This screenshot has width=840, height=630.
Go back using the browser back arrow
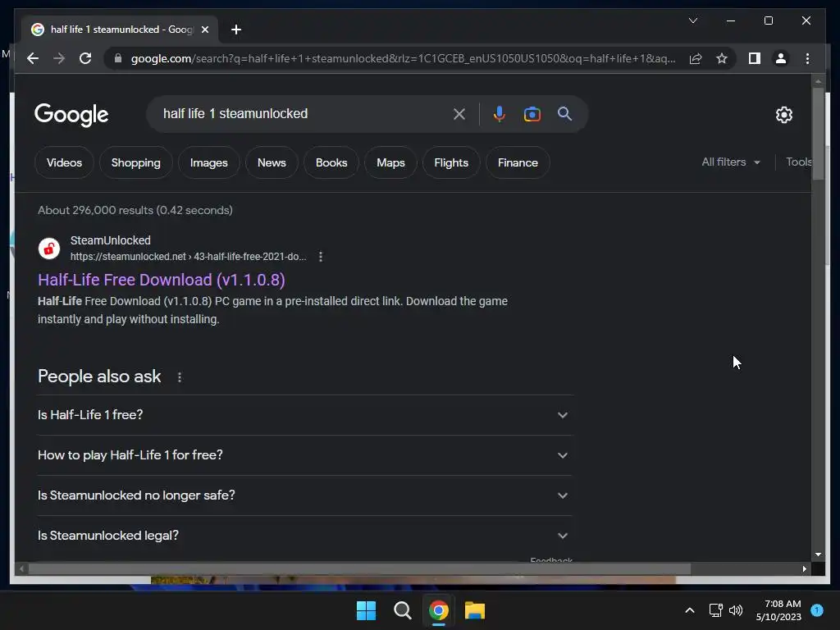33,58
